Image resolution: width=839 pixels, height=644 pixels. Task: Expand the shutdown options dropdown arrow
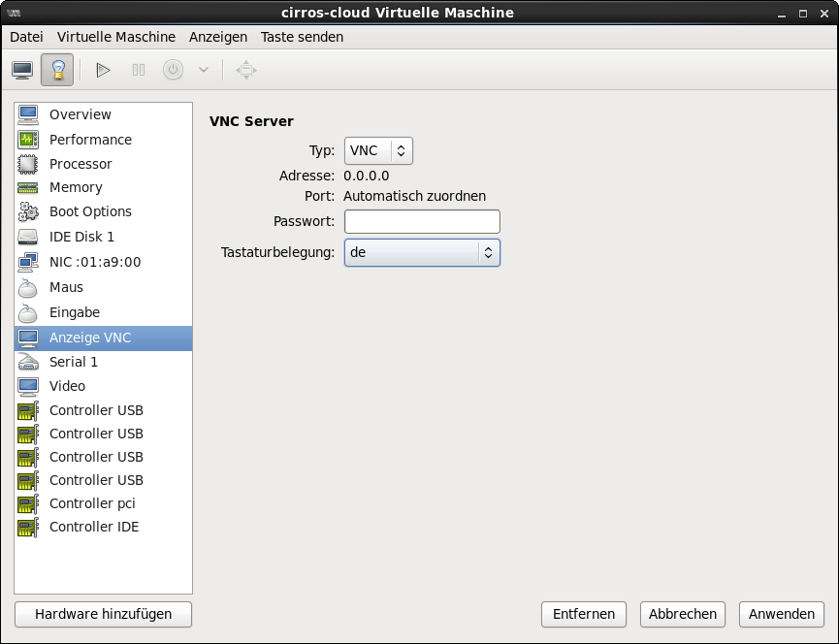203,70
